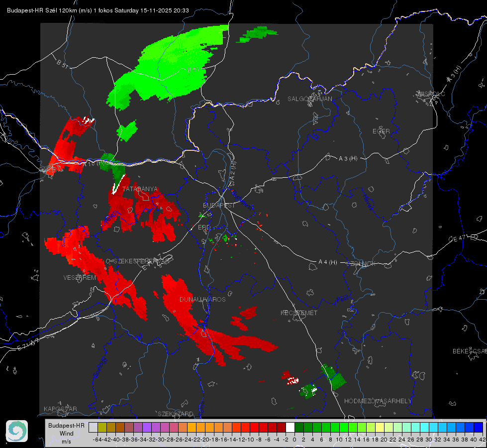The image size is (487, 448).
Task: Click the EGER city label
Action: (381, 131)
